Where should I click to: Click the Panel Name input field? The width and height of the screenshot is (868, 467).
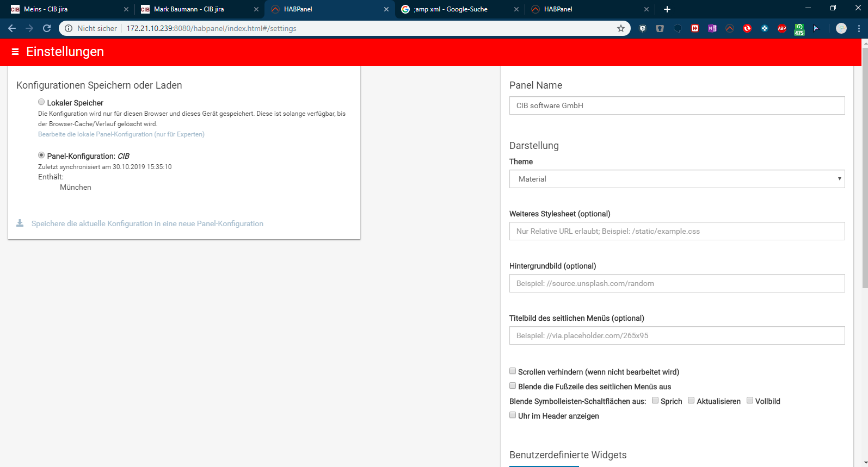676,105
